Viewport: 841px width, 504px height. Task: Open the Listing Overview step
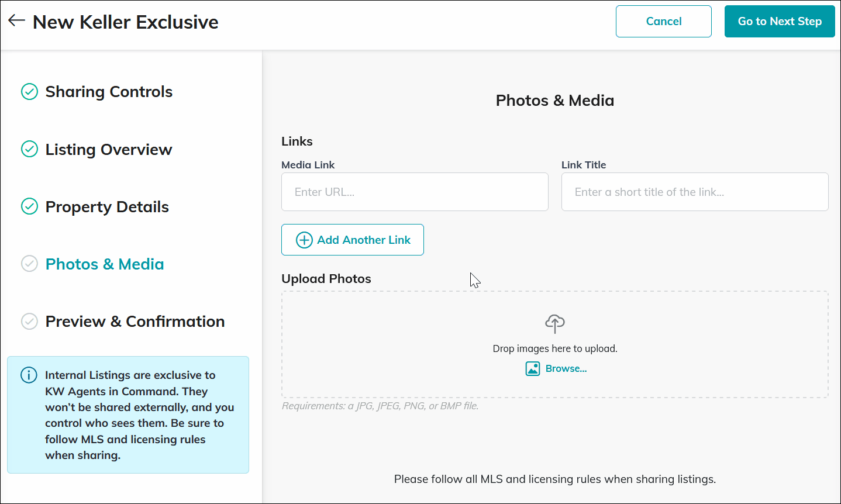click(x=109, y=149)
